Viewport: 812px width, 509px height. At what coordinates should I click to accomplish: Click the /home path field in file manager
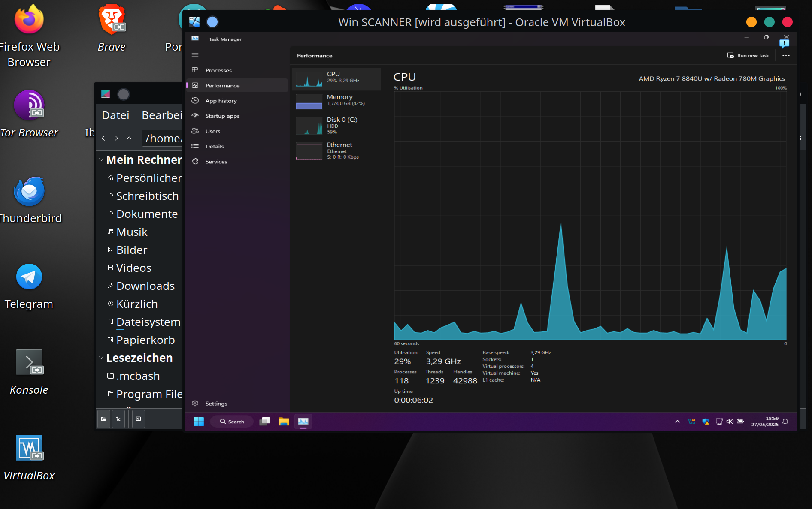[x=162, y=138]
